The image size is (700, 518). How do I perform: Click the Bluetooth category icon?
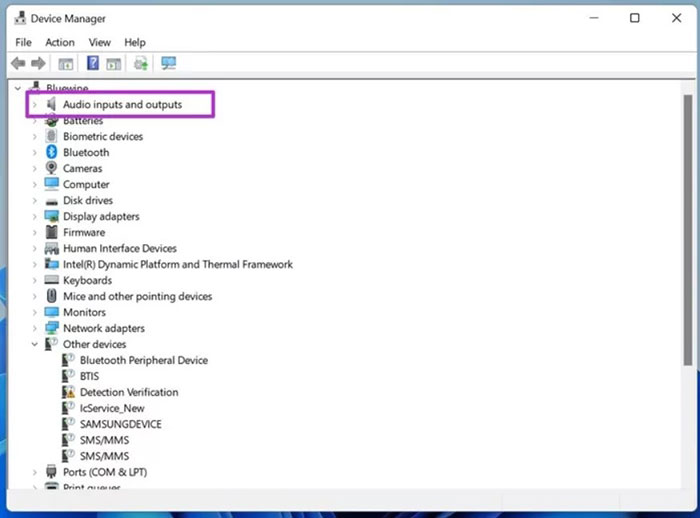point(52,152)
